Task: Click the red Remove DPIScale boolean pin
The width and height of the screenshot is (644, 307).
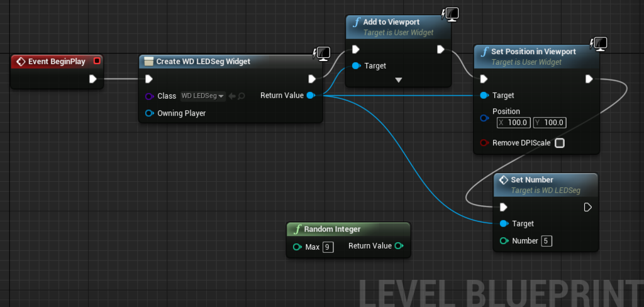Action: (484, 143)
